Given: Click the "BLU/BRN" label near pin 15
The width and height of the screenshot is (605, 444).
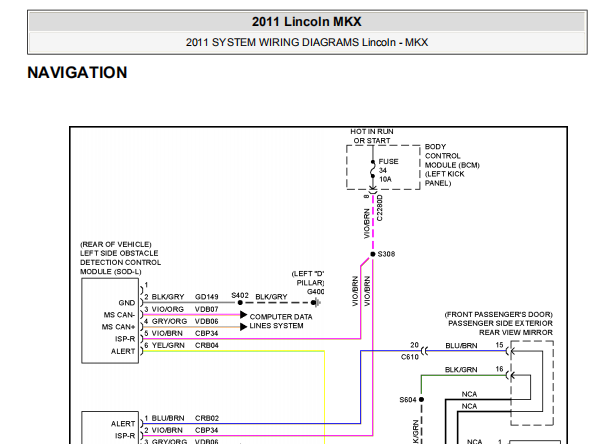Looking at the screenshot, I should tap(461, 346).
